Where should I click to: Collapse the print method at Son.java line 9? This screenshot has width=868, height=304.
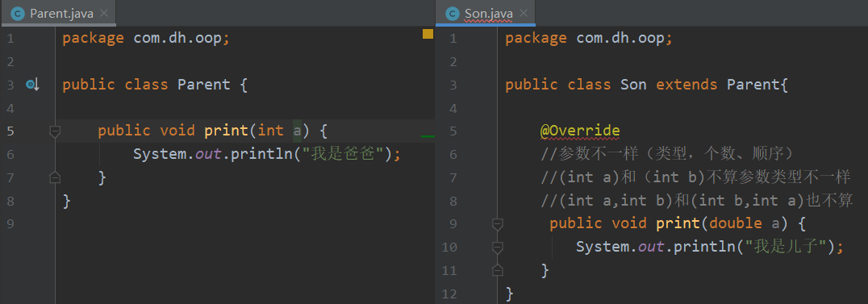click(498, 223)
